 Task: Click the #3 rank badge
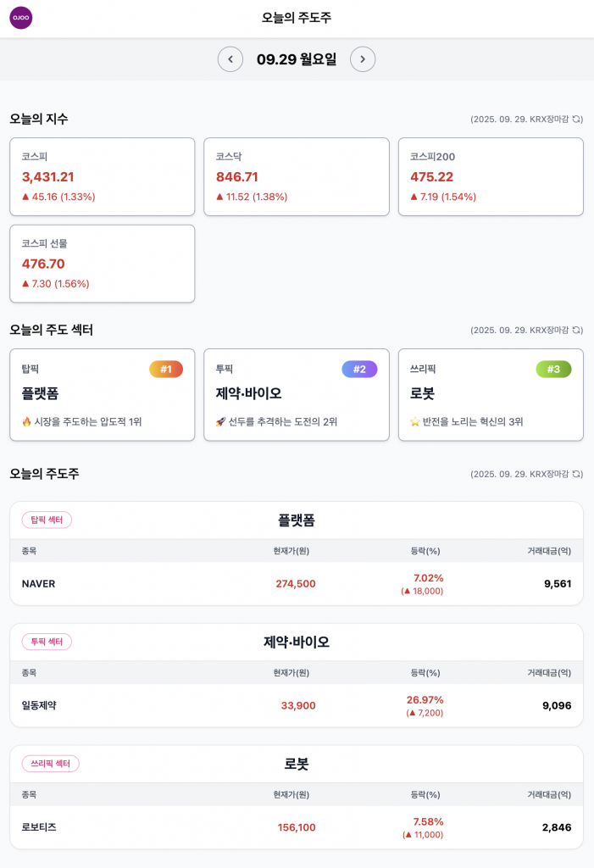click(553, 370)
